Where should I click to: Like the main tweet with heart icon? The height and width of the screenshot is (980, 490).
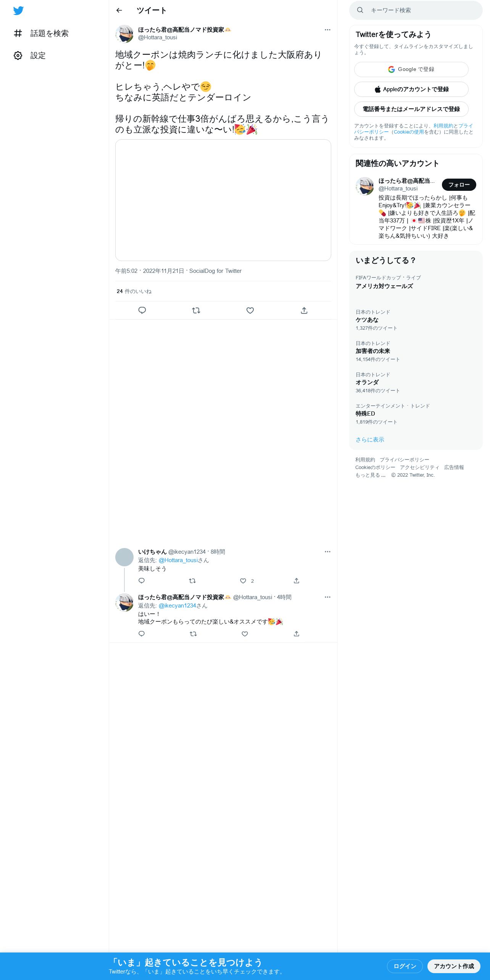250,310
